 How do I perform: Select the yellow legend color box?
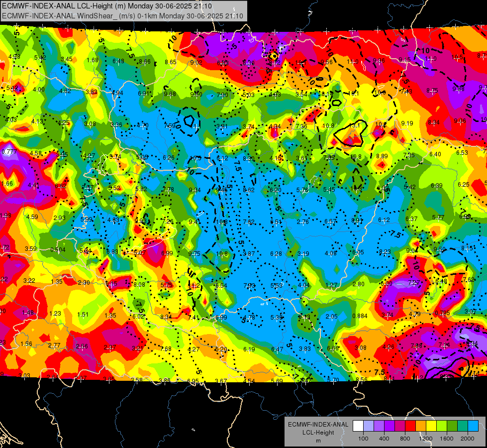(x=431, y=426)
